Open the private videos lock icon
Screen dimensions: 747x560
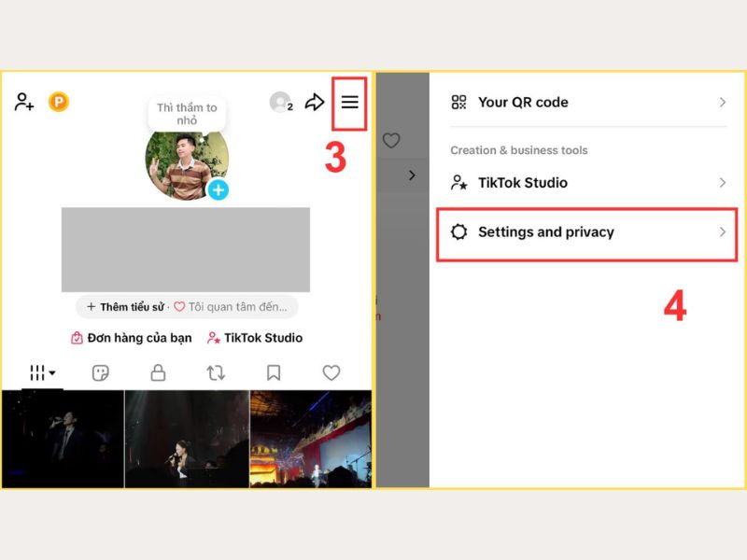[157, 372]
